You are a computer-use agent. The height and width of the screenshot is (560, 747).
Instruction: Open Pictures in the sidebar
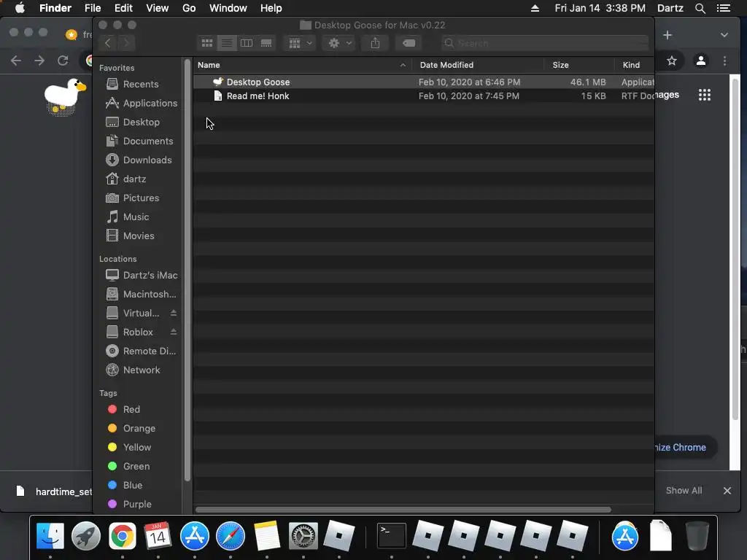(139, 198)
